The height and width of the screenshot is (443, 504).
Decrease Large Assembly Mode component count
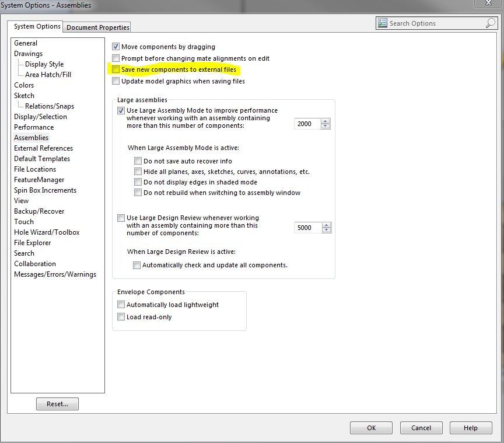[x=325, y=126]
